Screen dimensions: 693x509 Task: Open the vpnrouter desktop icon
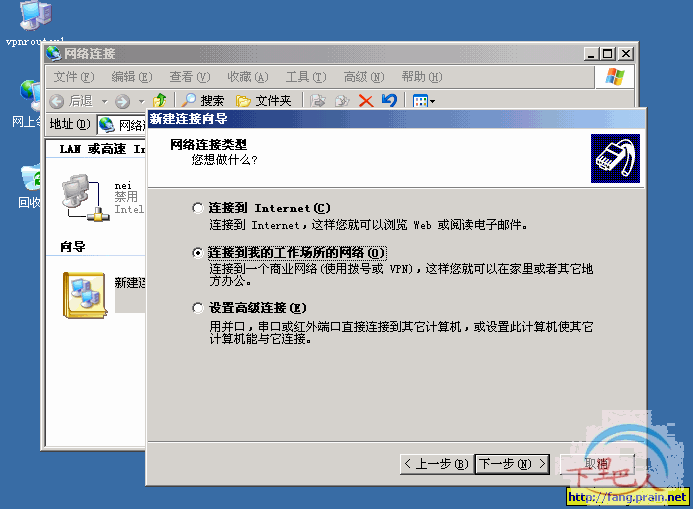pyautogui.click(x=35, y=18)
